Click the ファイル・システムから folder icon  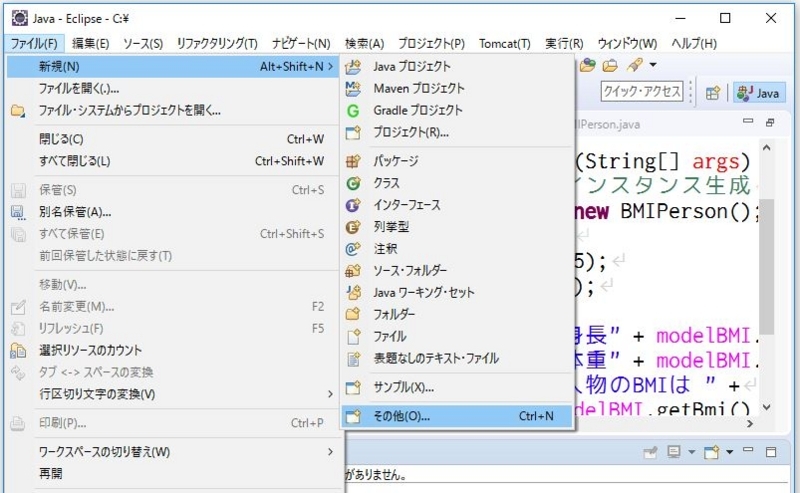18,111
